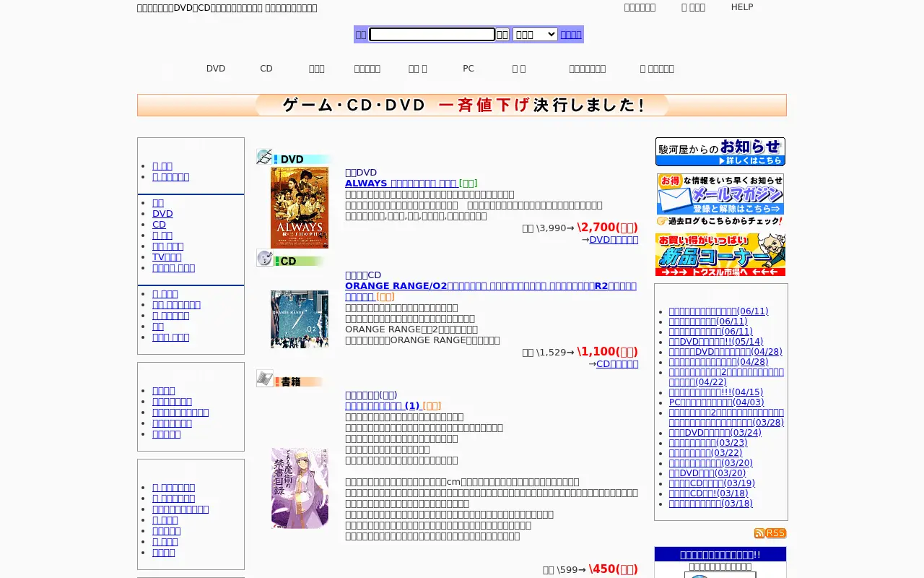The width and height of the screenshot is (924, 578).
Task: Open the orange RSS feed icon
Action: point(770,533)
